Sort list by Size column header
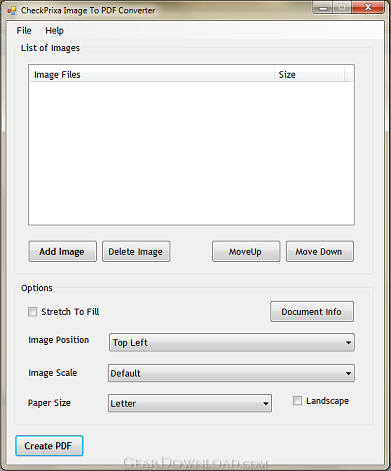This screenshot has height=471, width=391. pos(309,74)
